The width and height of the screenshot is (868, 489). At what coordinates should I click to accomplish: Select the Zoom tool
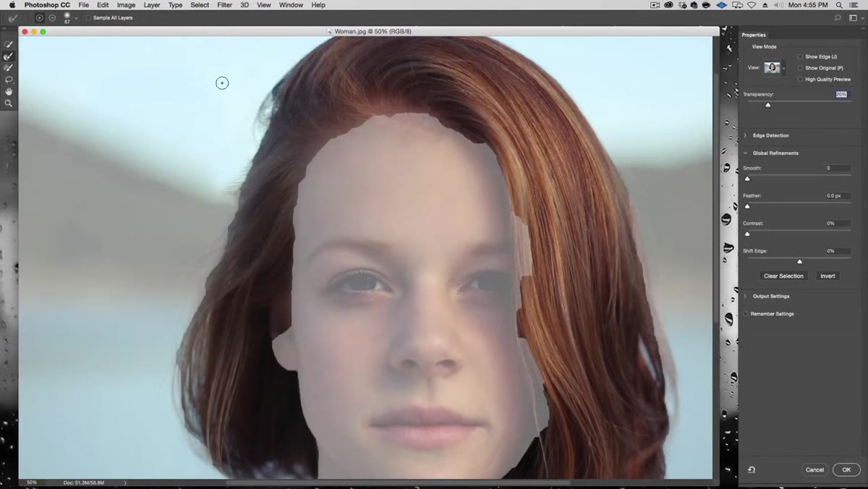tap(9, 103)
